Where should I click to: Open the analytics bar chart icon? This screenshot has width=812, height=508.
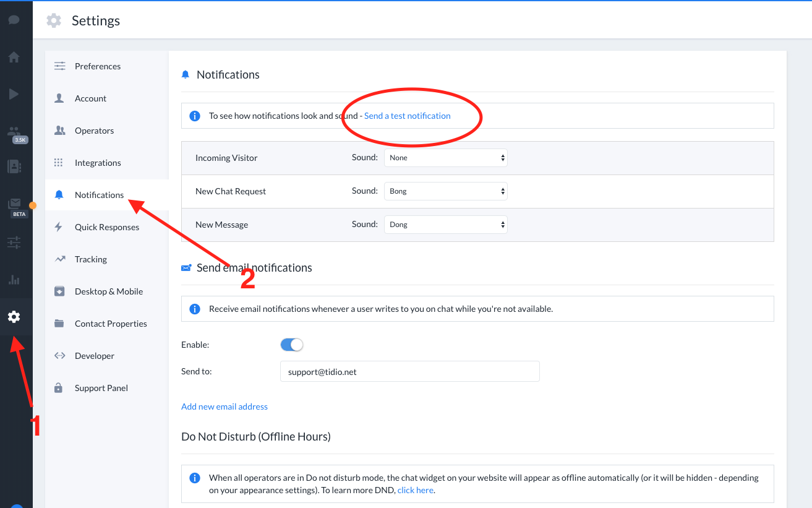point(14,279)
